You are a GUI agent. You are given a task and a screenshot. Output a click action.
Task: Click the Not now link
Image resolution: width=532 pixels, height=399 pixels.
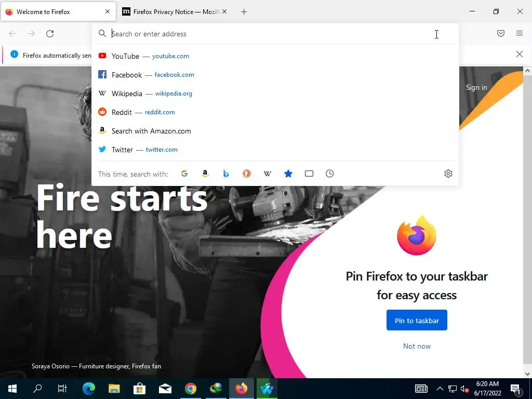[417, 346]
